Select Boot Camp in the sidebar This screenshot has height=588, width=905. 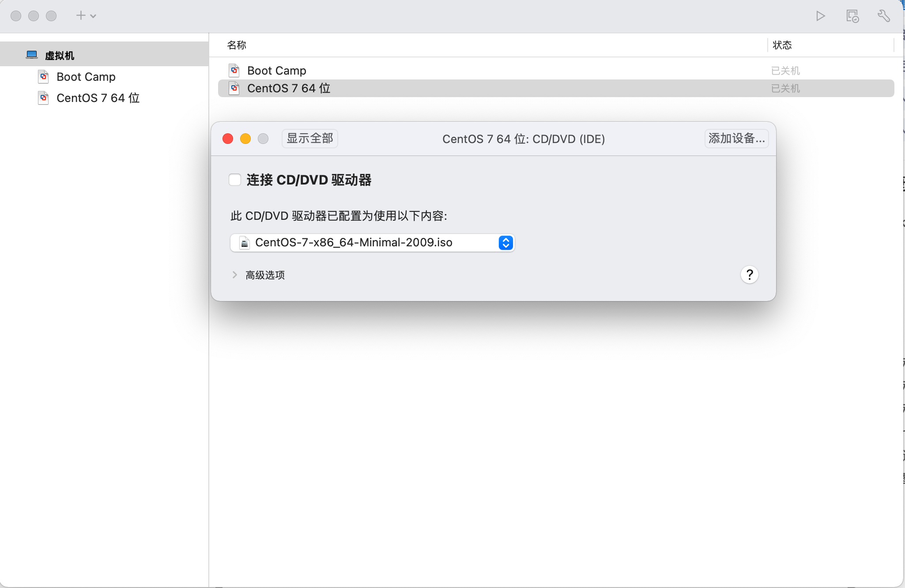pos(86,77)
